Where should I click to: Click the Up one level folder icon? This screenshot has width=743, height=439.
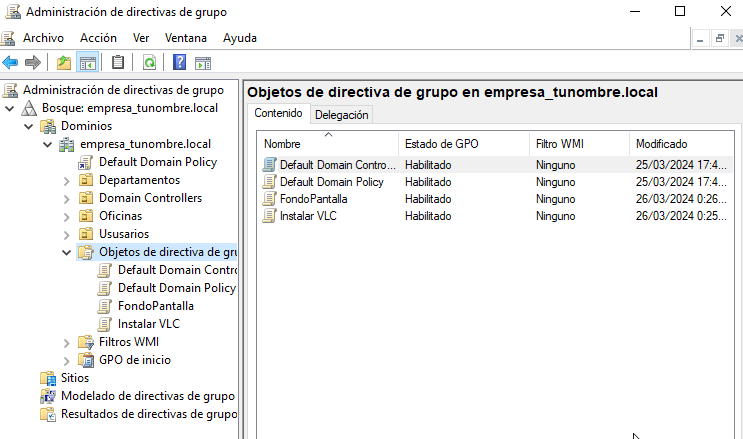click(63, 62)
